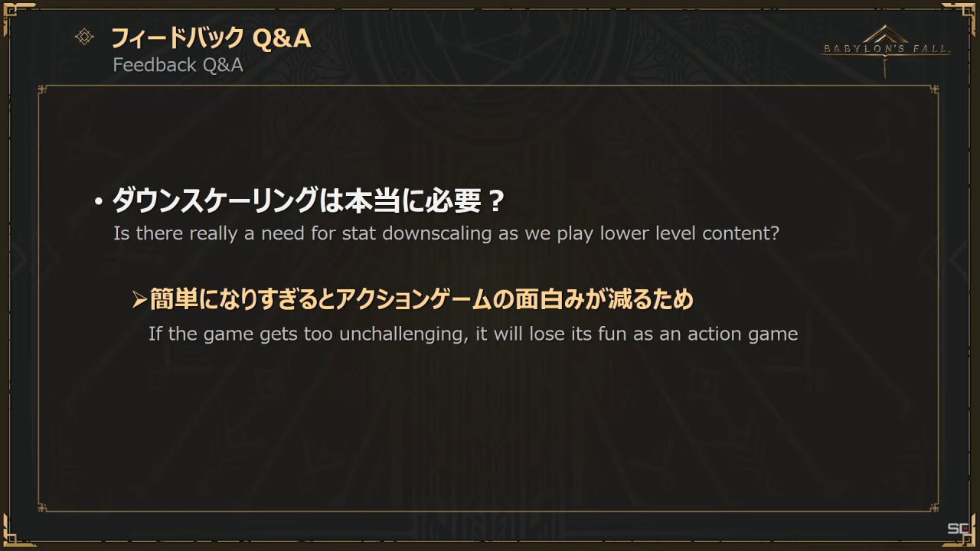Select the English subtitle Feedback Q&A
The image size is (980, 551).
tap(178, 66)
